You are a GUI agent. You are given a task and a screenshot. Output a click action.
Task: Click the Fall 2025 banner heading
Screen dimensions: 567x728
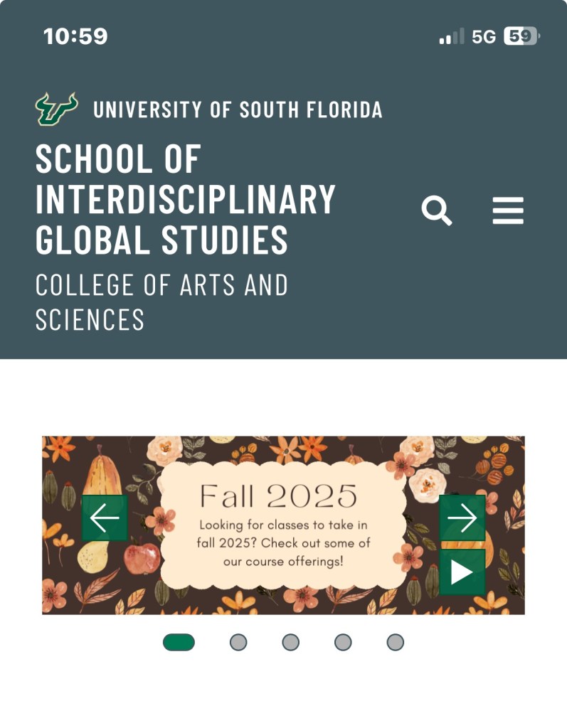pos(278,496)
